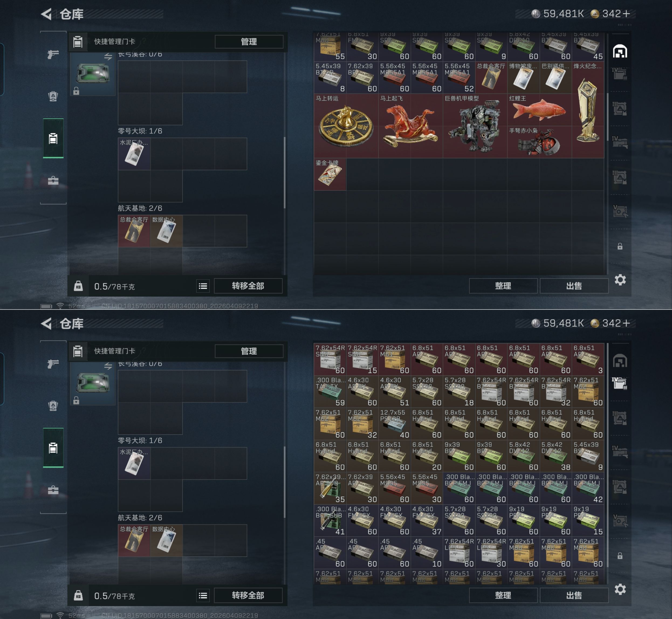Select the 红鲤王 red fish item
Viewport: 672px width, 619px height.
tap(539, 110)
